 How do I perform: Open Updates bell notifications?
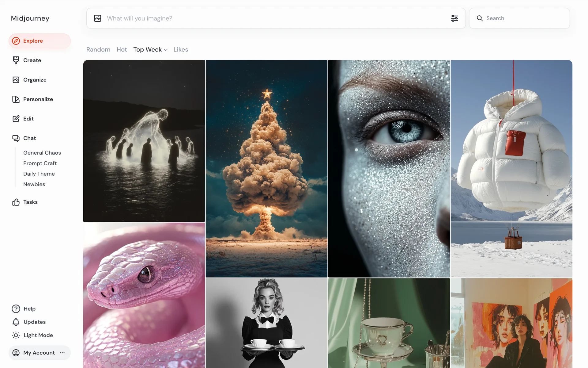(x=16, y=322)
